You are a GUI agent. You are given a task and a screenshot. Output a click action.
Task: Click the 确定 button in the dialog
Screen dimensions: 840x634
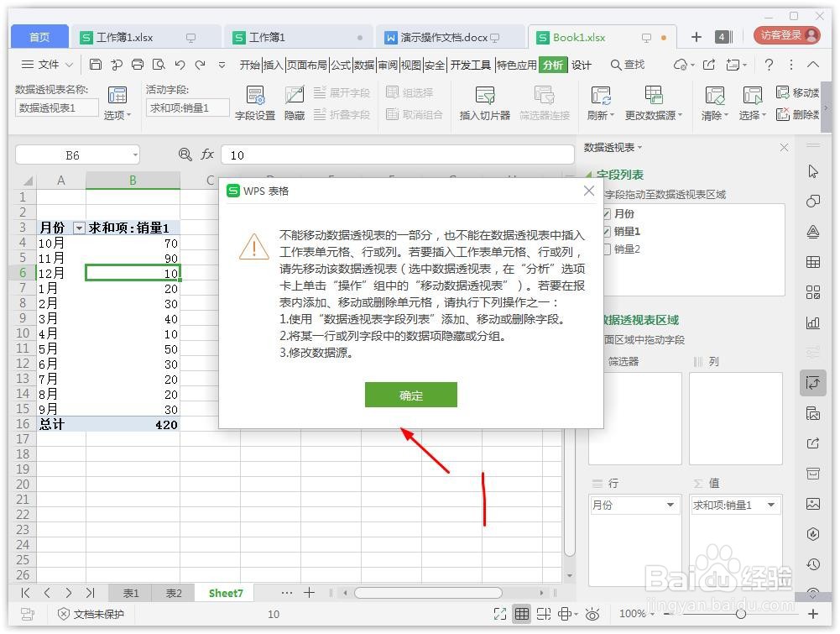pyautogui.click(x=411, y=395)
